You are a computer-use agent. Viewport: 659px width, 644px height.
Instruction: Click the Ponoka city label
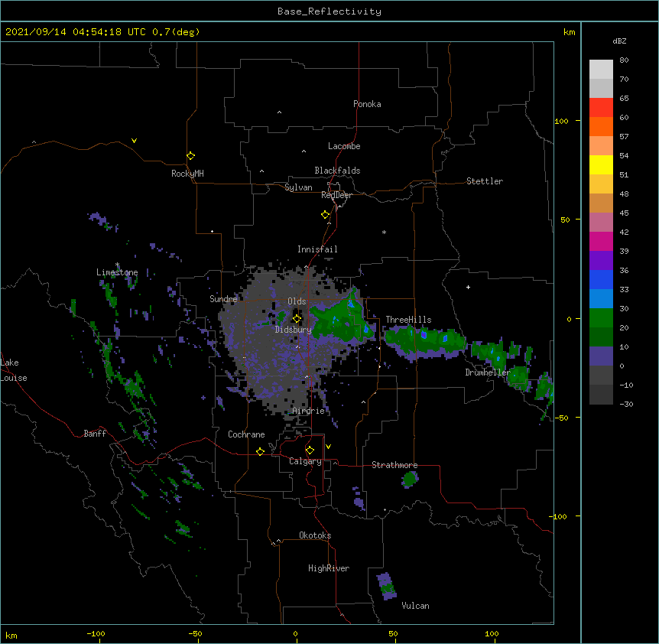pyautogui.click(x=367, y=104)
